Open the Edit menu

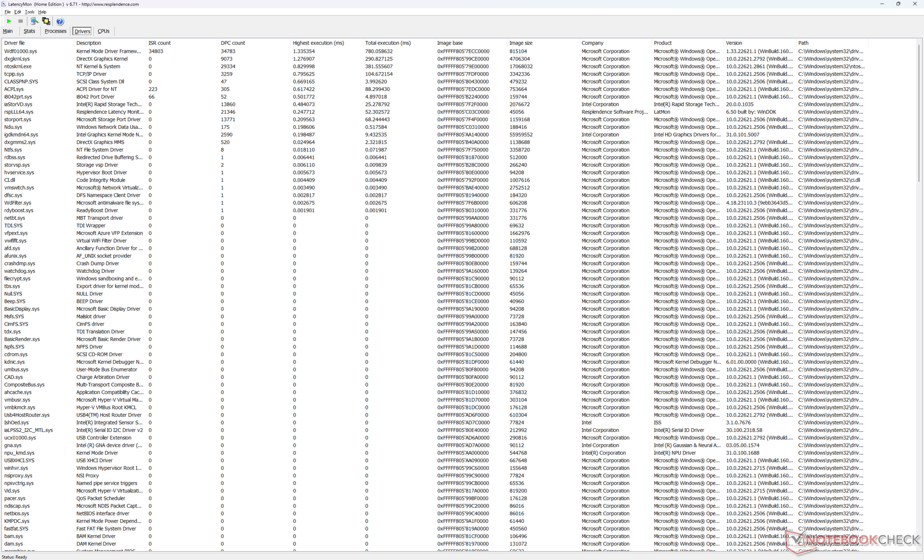click(x=18, y=12)
